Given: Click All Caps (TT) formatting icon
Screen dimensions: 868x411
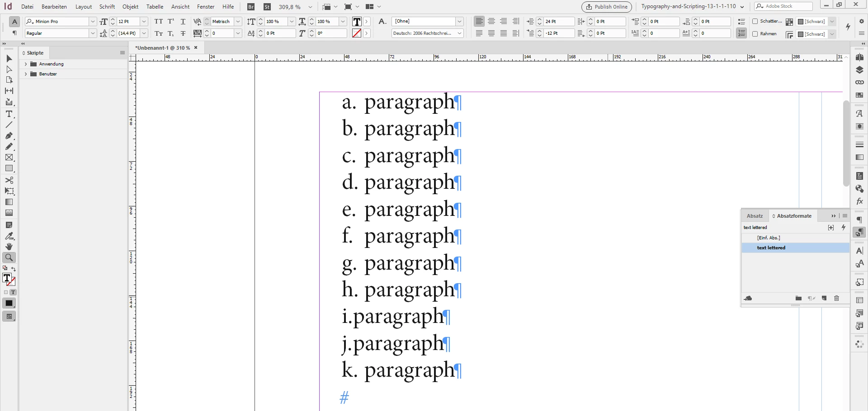Looking at the screenshot, I should click(159, 21).
